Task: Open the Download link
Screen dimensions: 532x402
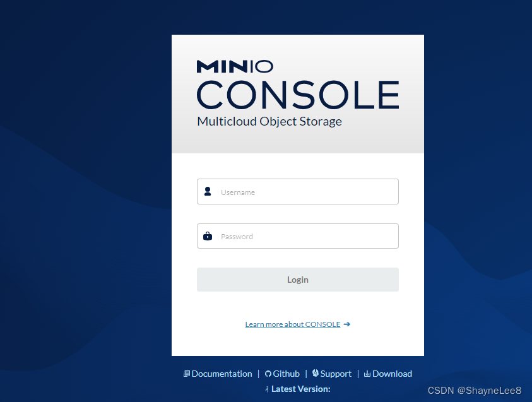Action: (392, 374)
